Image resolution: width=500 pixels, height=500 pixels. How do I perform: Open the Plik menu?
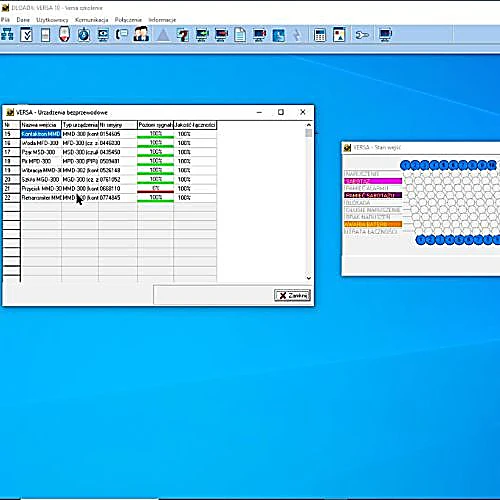(x=5, y=20)
